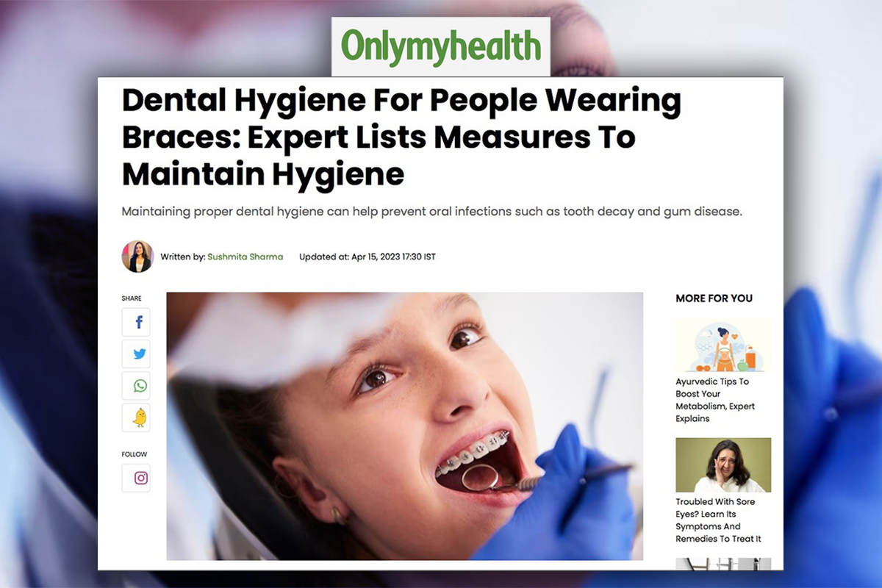This screenshot has width=882, height=588.
Task: Open the main braces checkup image
Action: click(405, 426)
